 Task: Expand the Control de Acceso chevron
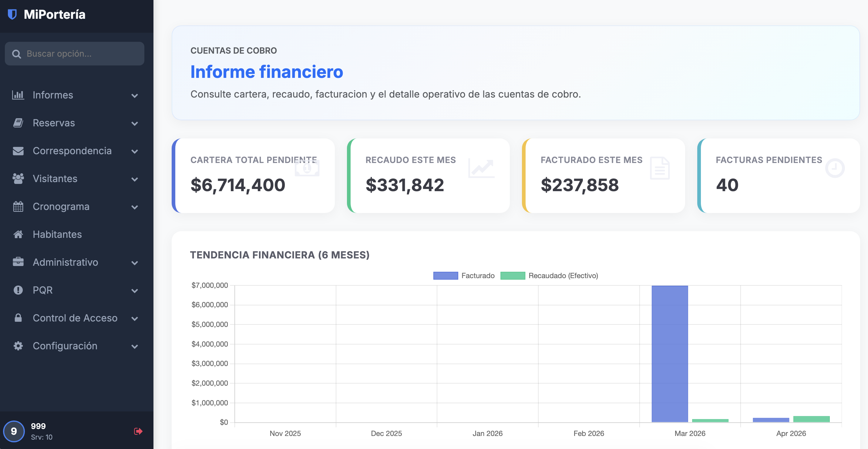[x=134, y=318]
